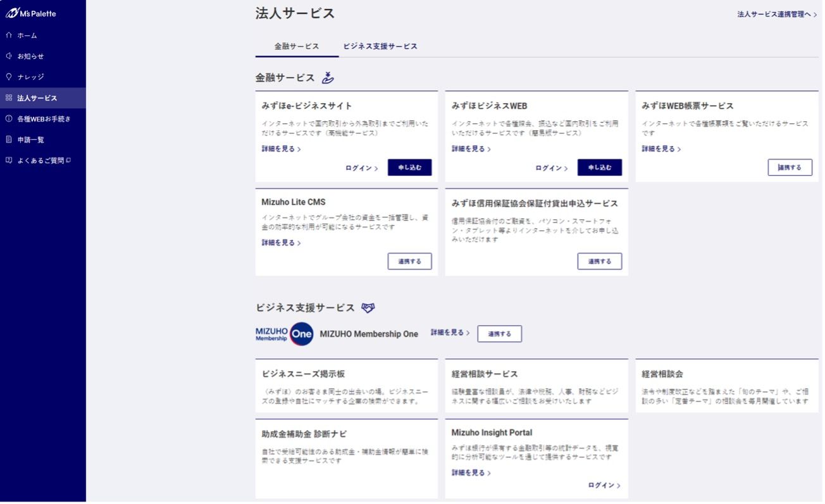The image size is (825, 504).
Task: Log in to みずほビジネスWEB
Action: 551,168
